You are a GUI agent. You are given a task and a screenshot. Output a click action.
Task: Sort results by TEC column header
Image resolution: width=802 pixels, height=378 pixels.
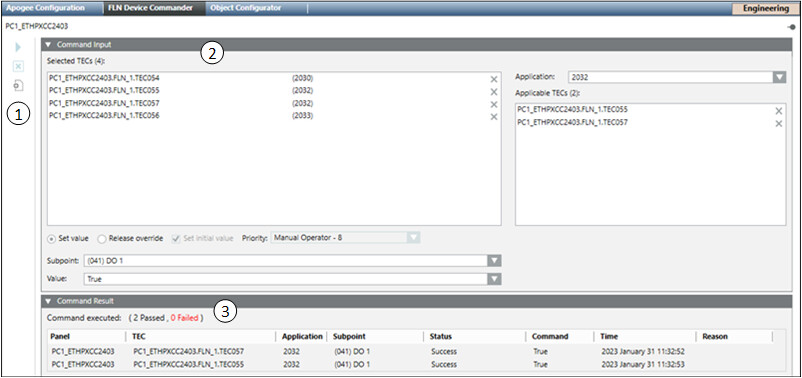tap(139, 337)
